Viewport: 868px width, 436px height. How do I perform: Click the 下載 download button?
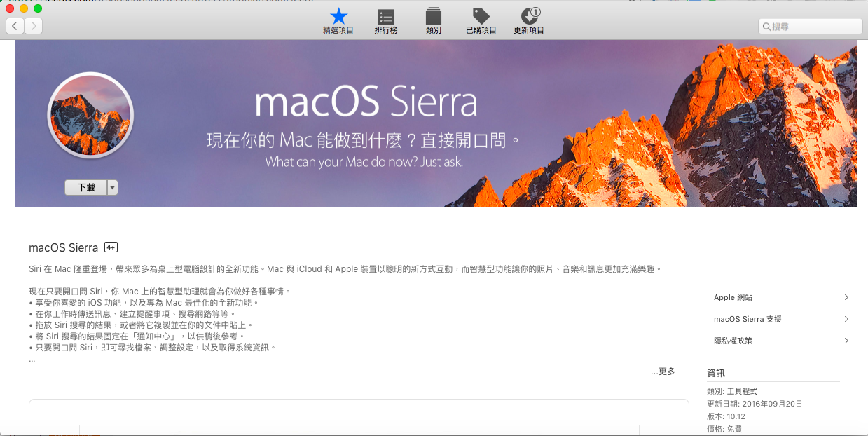tap(85, 187)
